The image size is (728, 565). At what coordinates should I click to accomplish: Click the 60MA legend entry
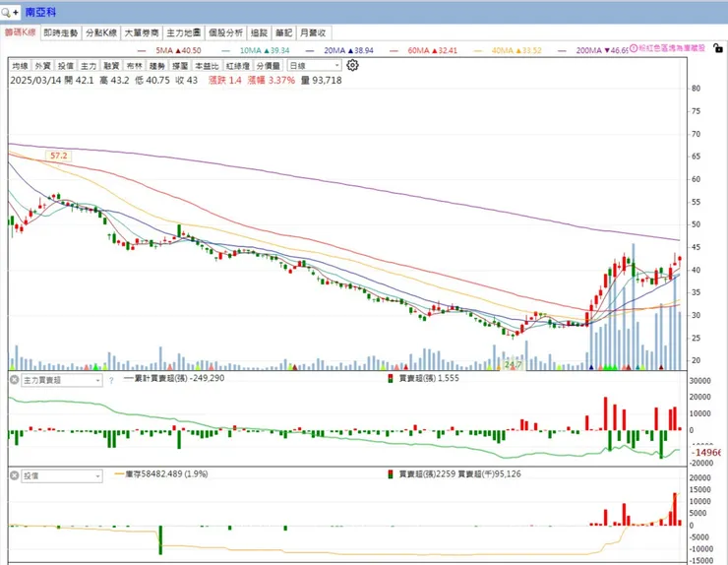[424, 50]
